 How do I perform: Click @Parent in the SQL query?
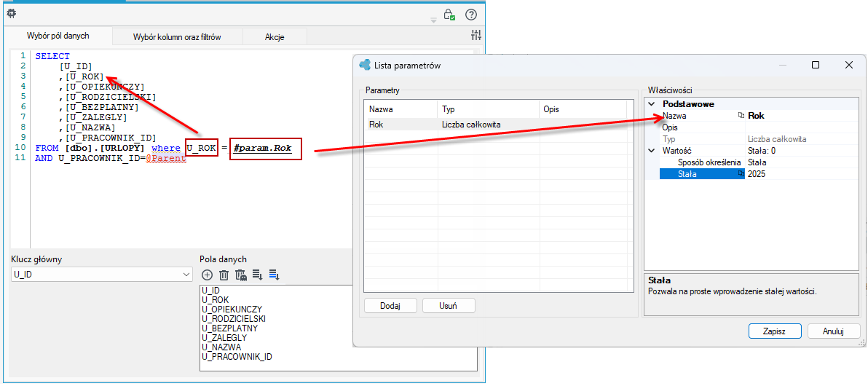165,158
